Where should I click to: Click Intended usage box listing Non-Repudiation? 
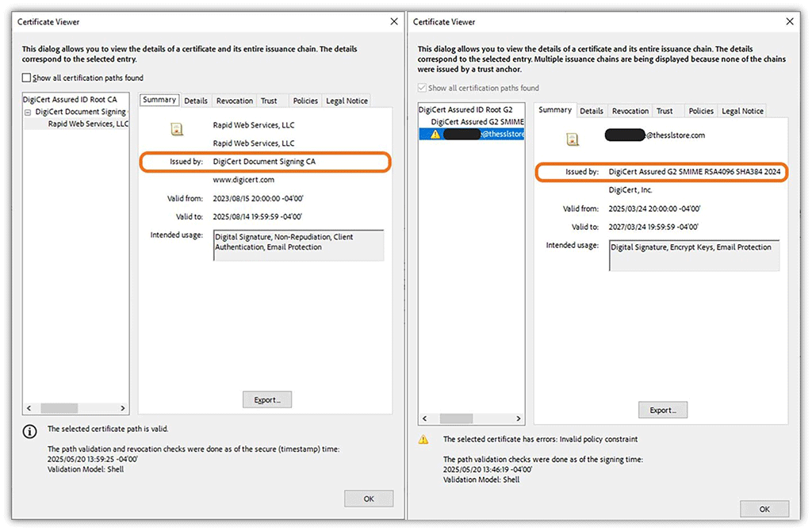(x=299, y=246)
